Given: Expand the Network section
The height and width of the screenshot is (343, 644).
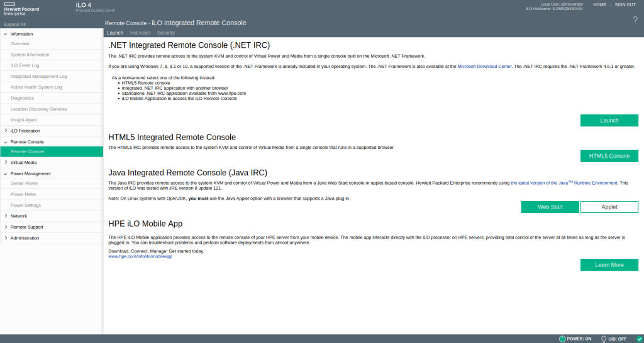Looking at the screenshot, I should pyautogui.click(x=5, y=216).
